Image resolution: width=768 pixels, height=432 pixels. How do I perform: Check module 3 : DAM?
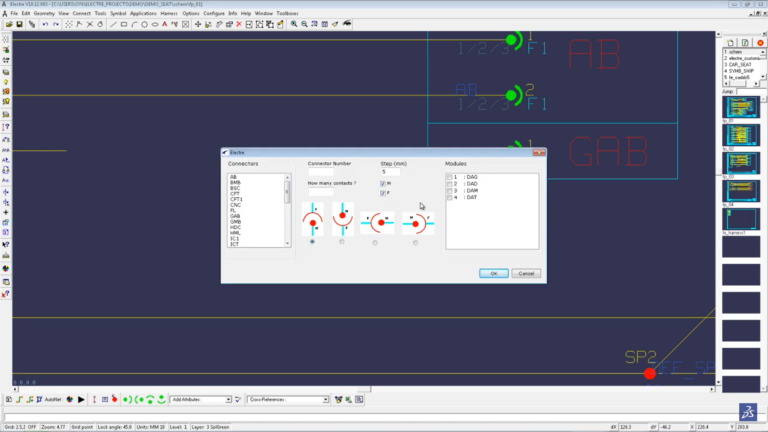pyautogui.click(x=449, y=191)
